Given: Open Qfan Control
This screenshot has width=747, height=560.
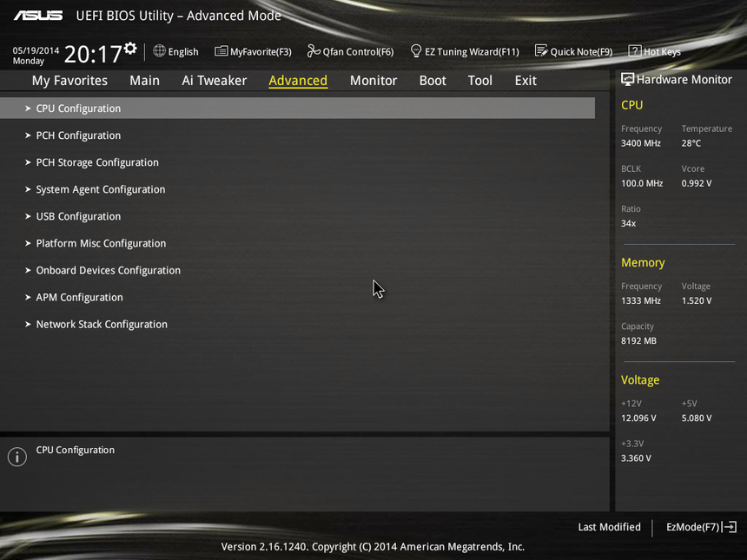Looking at the screenshot, I should click(x=350, y=51).
